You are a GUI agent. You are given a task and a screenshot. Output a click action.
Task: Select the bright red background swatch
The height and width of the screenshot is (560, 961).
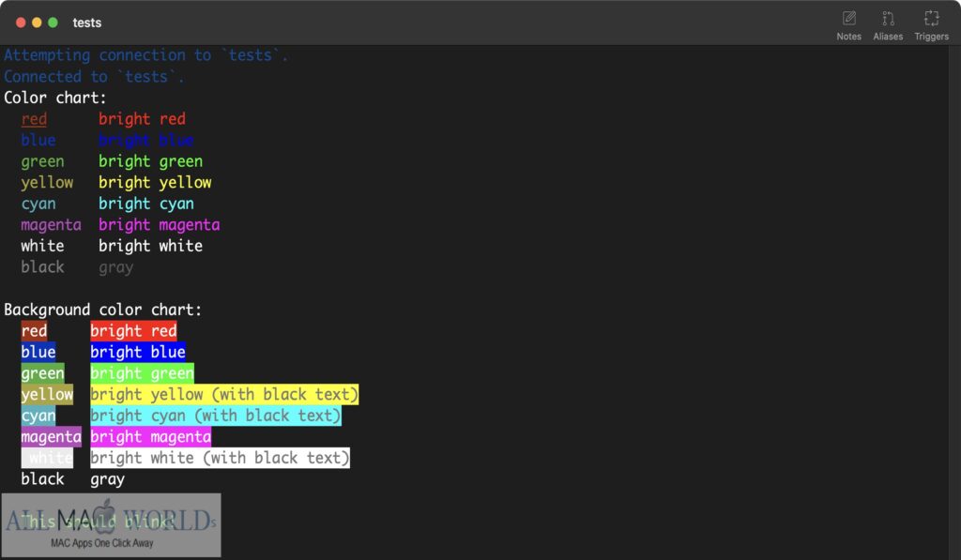pos(133,330)
